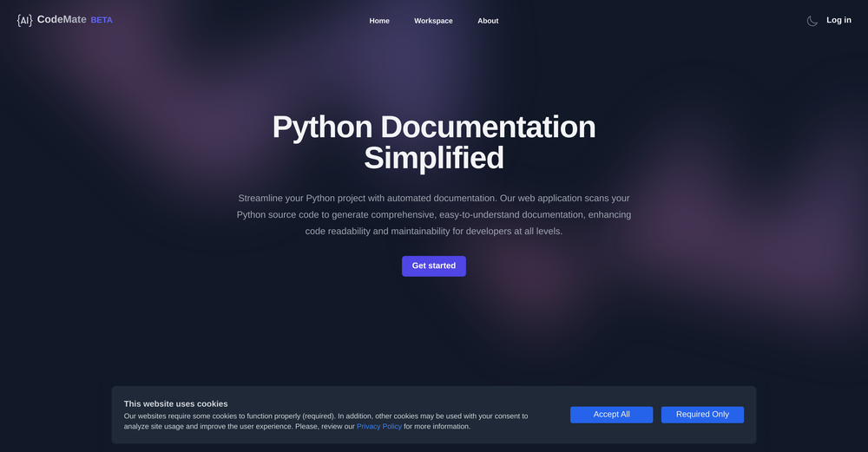Click the "code readability and maintainability" text line
The width and height of the screenshot is (868, 452).
pos(434,232)
